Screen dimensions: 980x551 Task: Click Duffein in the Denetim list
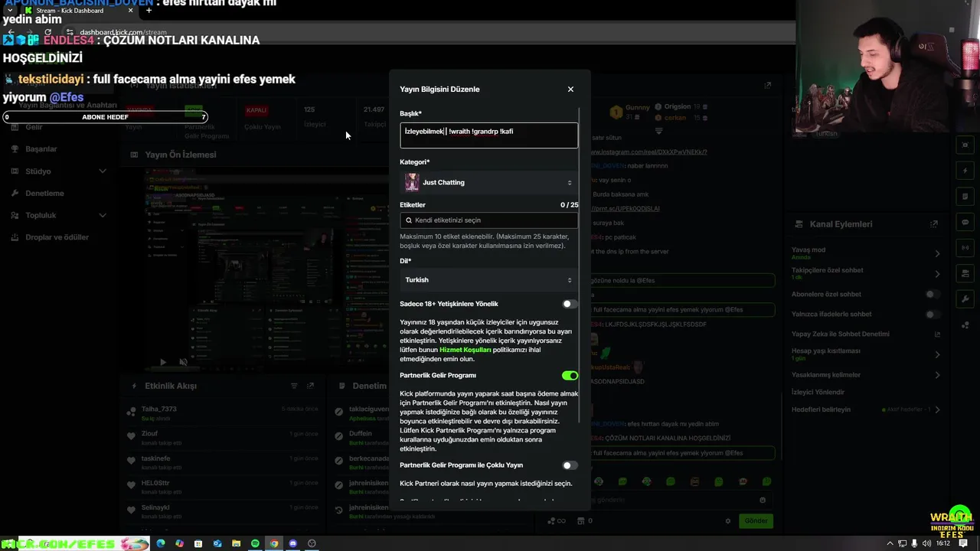tap(360, 434)
